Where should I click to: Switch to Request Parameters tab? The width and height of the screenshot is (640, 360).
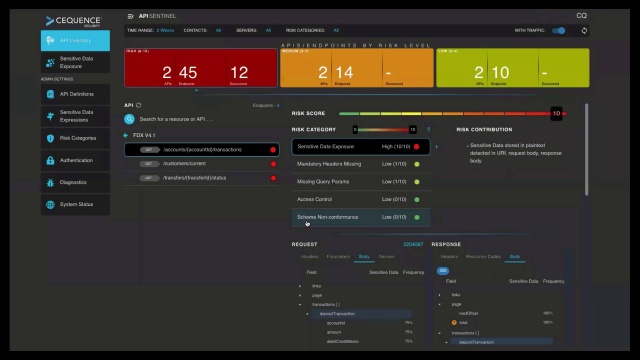pyautogui.click(x=338, y=257)
